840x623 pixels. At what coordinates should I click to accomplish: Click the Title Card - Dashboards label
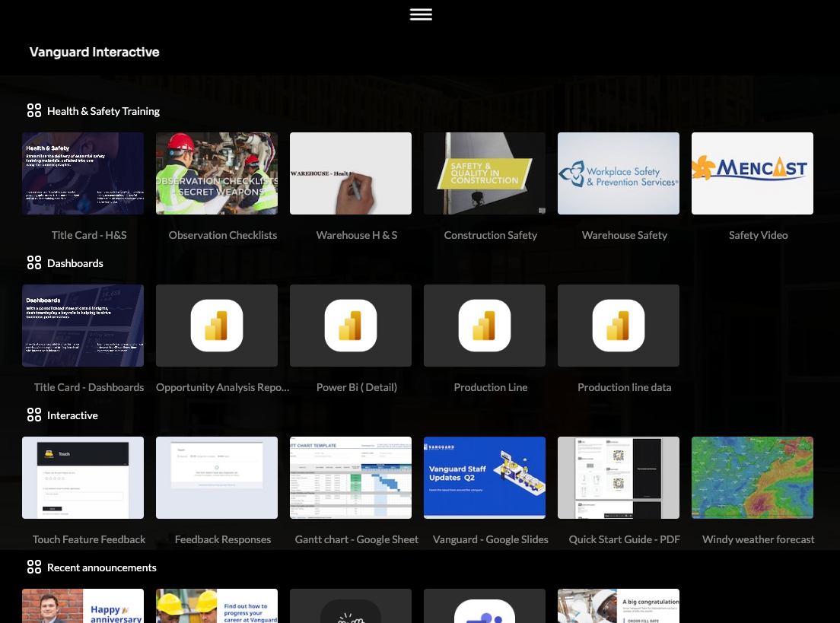[x=89, y=387]
